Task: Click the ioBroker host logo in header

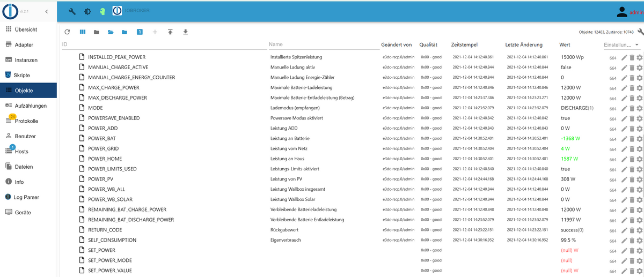Action: (118, 11)
